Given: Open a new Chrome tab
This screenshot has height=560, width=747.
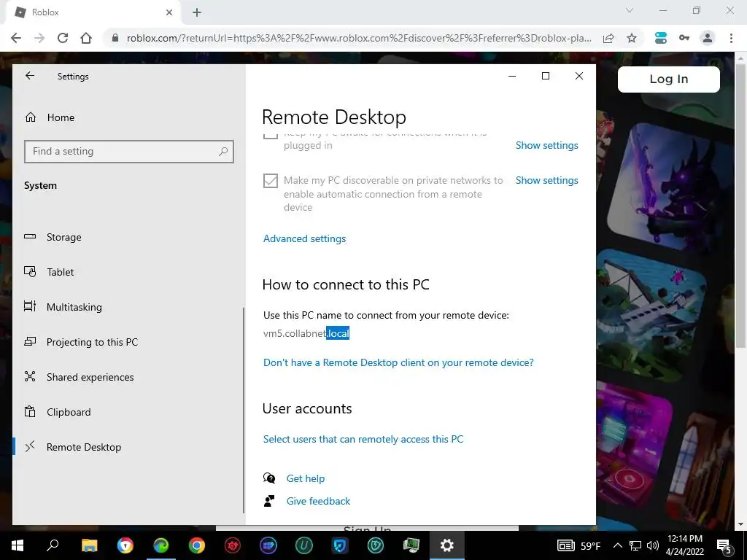Looking at the screenshot, I should click(197, 12).
